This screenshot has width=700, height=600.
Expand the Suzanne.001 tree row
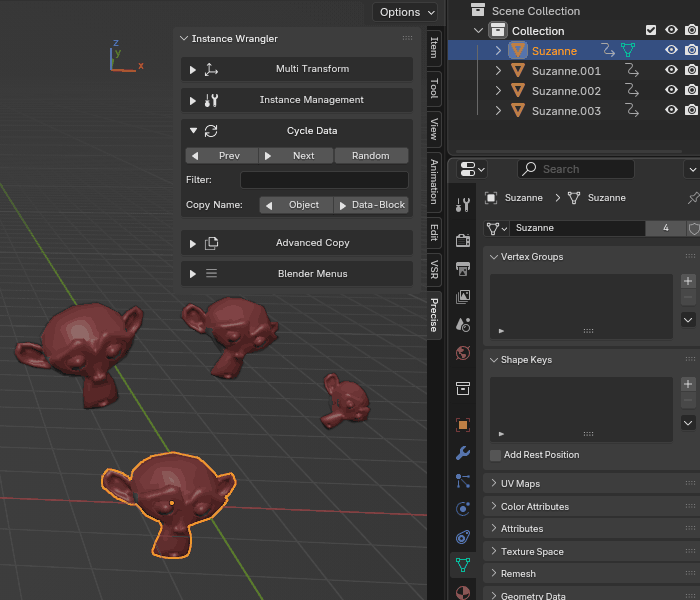(x=498, y=71)
